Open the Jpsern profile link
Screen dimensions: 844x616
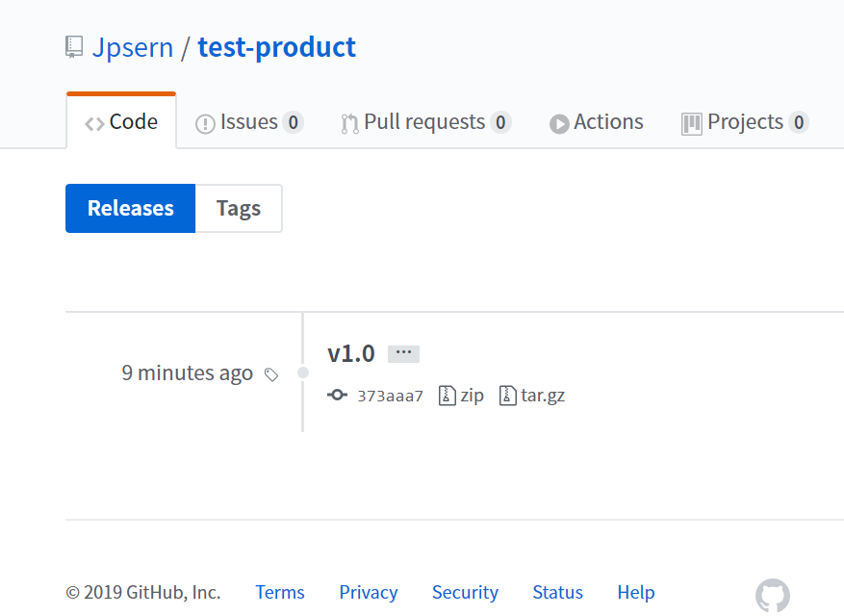pyautogui.click(x=134, y=46)
